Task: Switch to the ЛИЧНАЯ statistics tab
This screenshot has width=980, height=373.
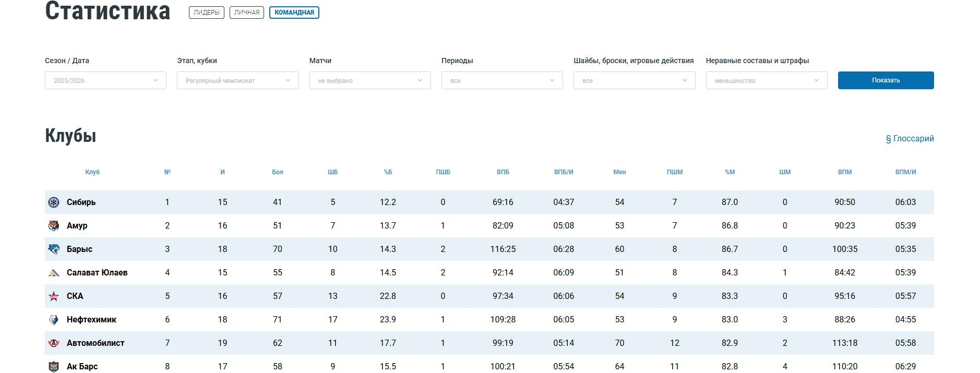Action: tap(246, 13)
